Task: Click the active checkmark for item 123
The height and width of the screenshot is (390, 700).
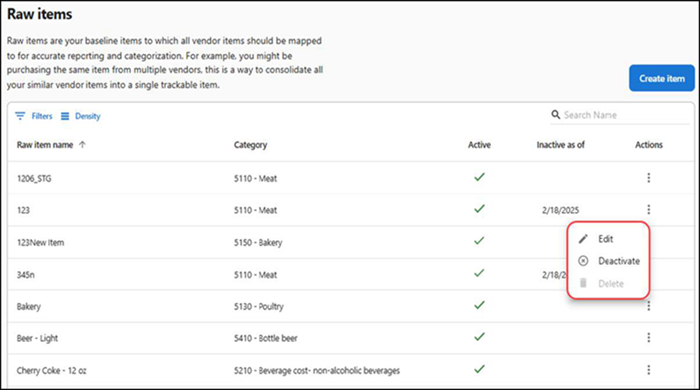Action: [x=479, y=209]
